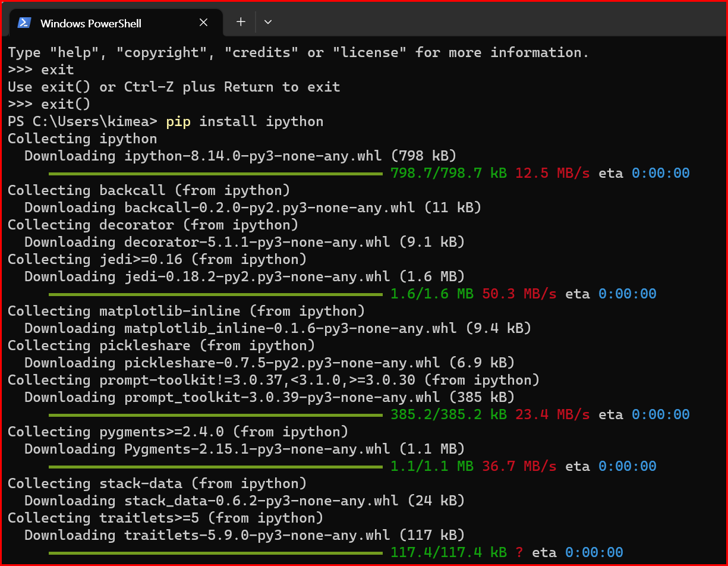Expand the new tab profile dropdown
The width and height of the screenshot is (728, 566).
point(268,22)
